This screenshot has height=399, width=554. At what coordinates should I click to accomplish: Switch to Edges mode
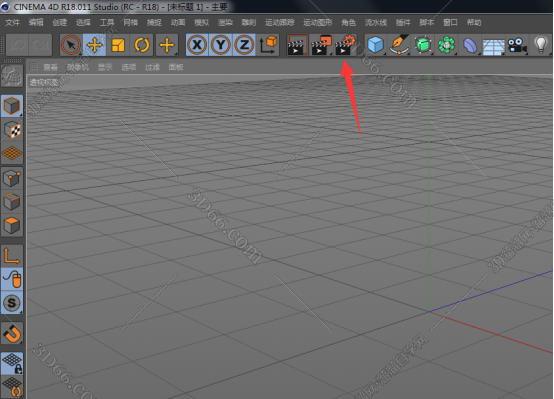click(x=12, y=202)
